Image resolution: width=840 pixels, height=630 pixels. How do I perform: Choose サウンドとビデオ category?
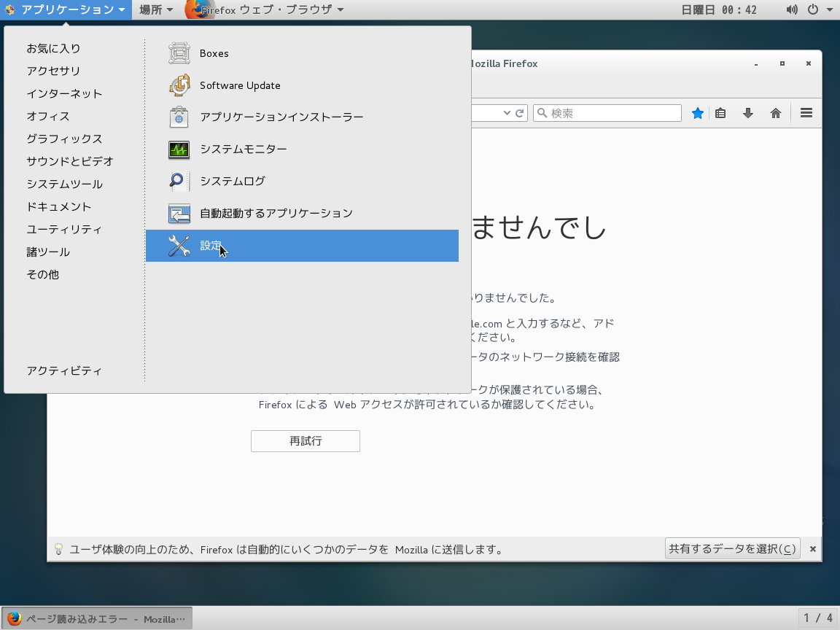click(70, 161)
